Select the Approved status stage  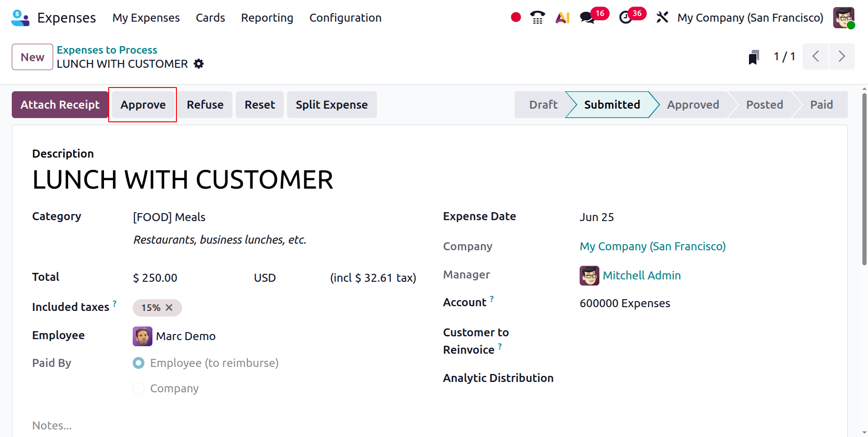(693, 104)
